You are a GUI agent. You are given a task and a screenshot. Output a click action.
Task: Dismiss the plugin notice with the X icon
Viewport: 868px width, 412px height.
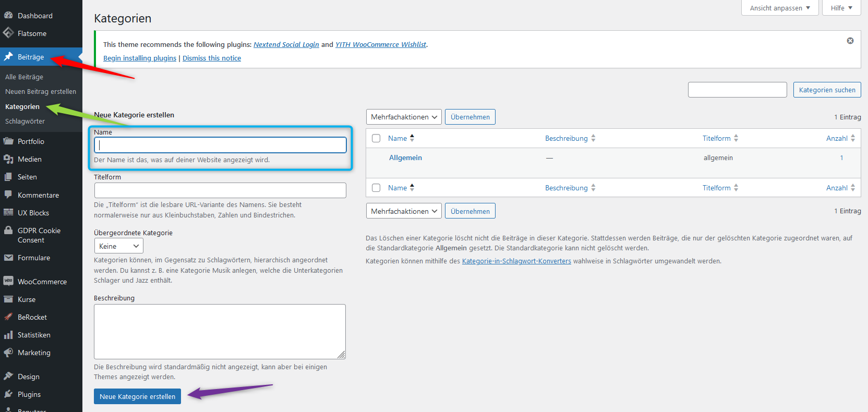click(x=850, y=41)
